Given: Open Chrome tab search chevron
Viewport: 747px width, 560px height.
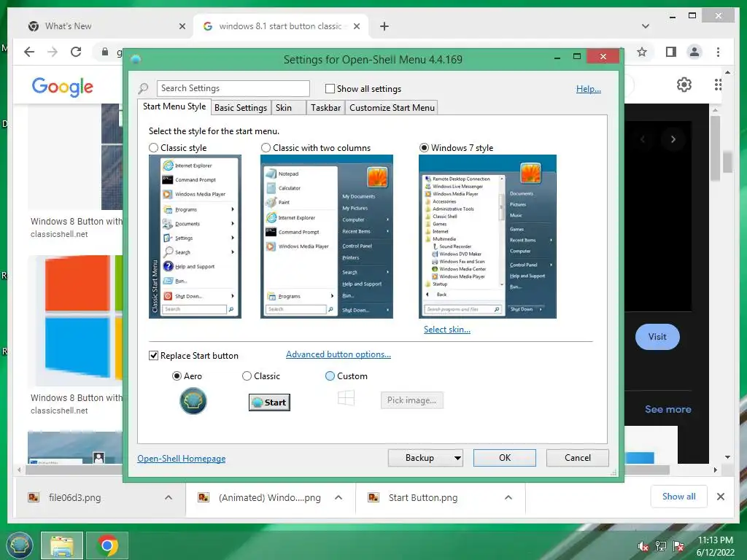Looking at the screenshot, I should coord(646,26).
